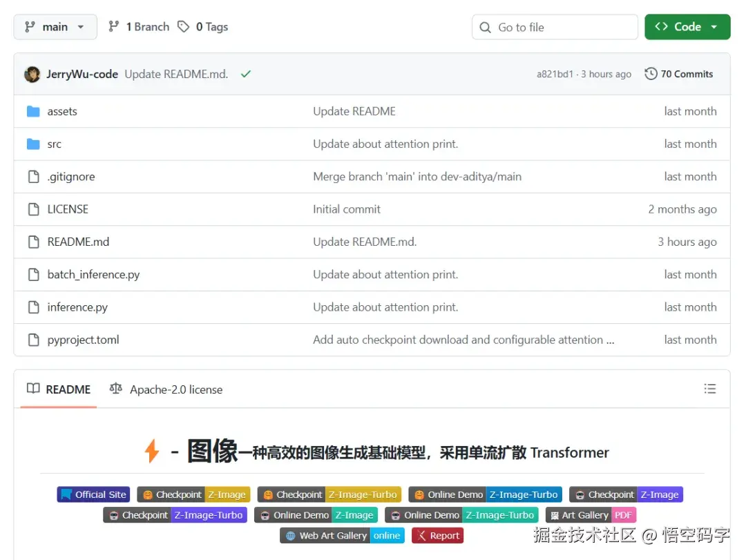Image resolution: width=746 pixels, height=560 pixels.
Task: Open the batch_inference.py file name
Action: (x=93, y=275)
